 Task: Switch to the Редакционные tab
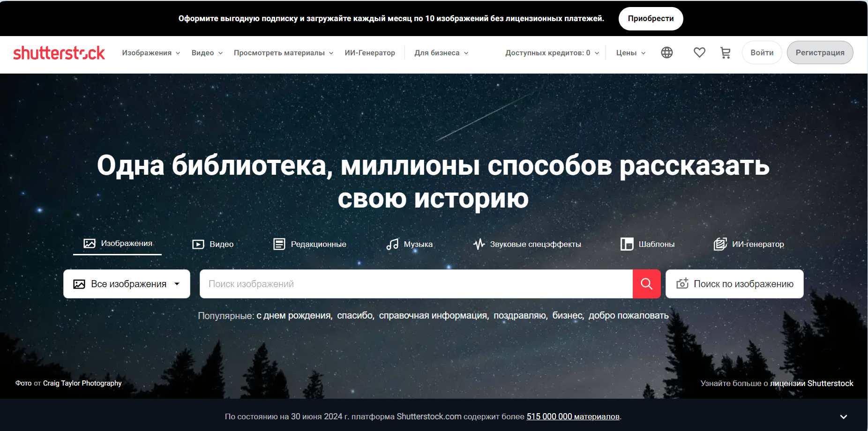point(310,244)
